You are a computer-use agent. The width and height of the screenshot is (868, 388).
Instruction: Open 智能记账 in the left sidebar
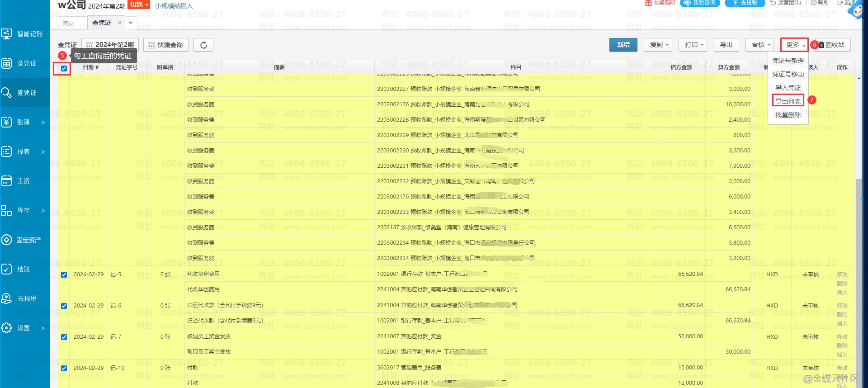[x=23, y=34]
